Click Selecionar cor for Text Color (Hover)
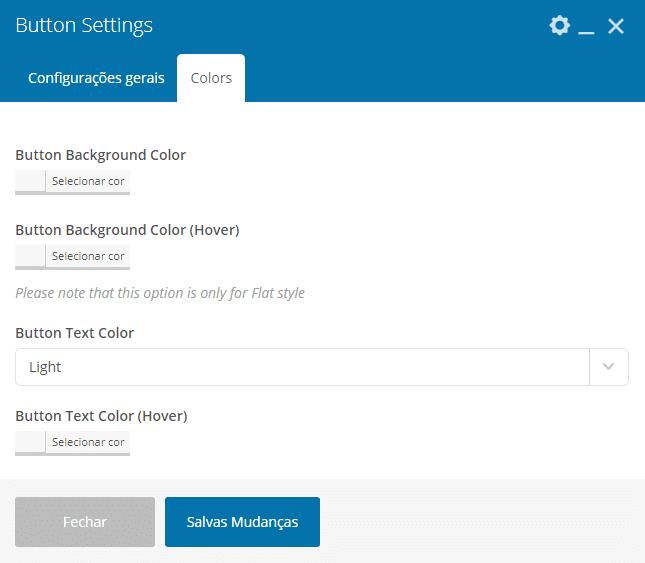This screenshot has height=563, width=645. (88, 442)
